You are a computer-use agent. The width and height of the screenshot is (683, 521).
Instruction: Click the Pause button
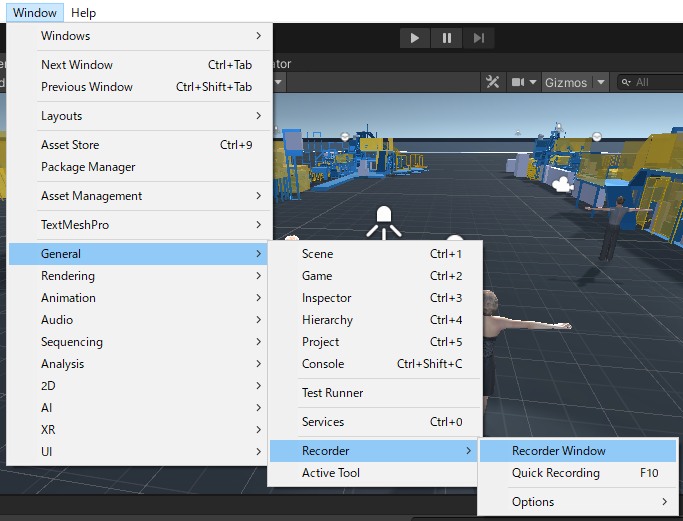click(x=447, y=38)
